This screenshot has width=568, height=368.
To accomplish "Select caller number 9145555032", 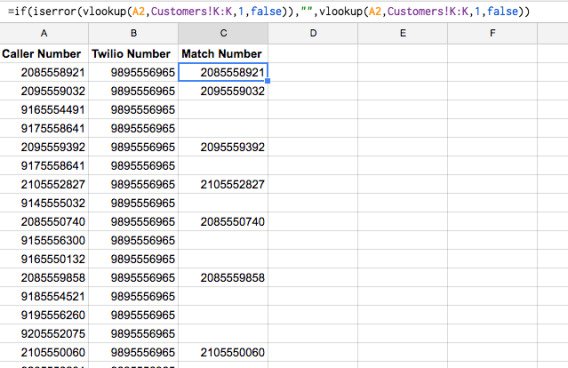I will point(44,203).
